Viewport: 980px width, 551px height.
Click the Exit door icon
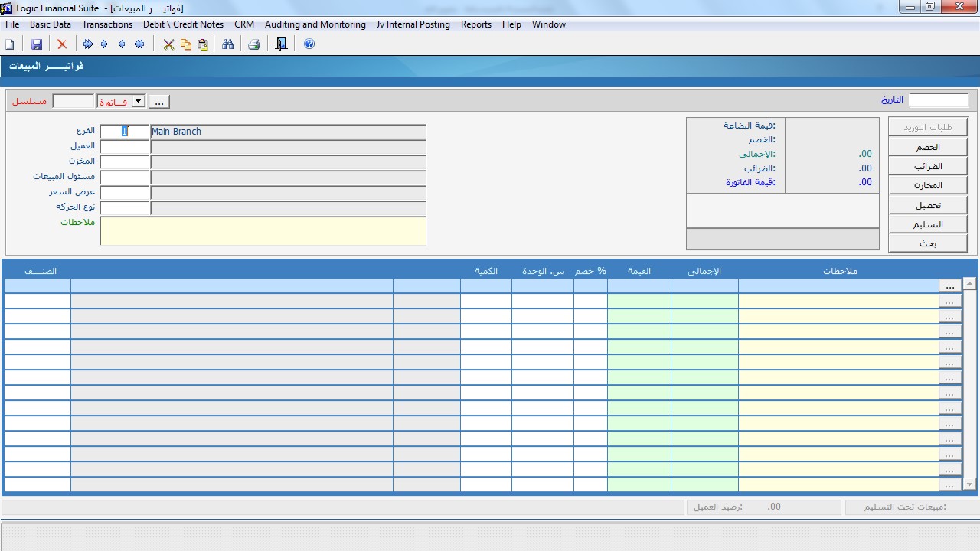281,44
